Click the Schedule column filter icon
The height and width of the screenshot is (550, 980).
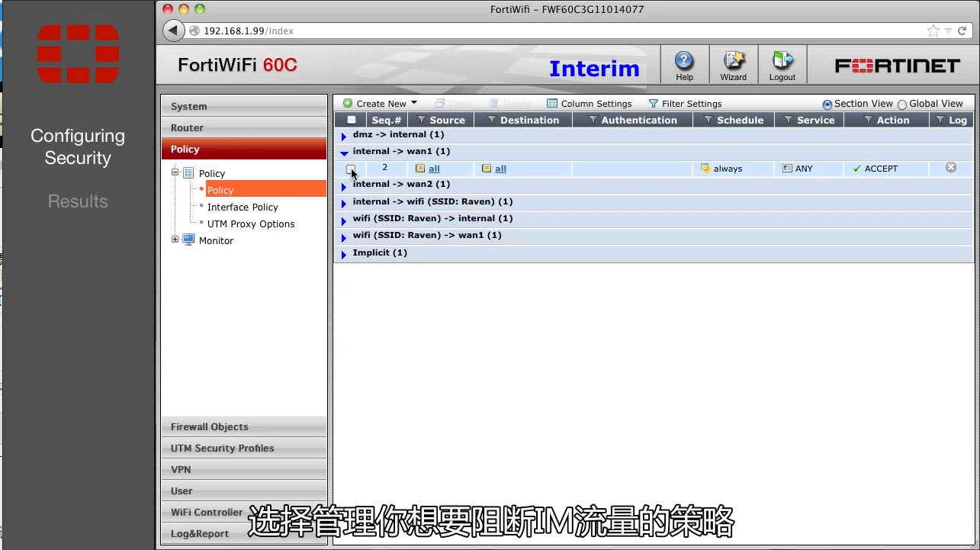pyautogui.click(x=708, y=120)
